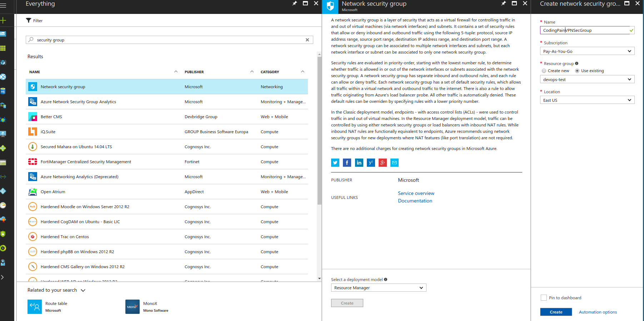The image size is (644, 321).
Task: Open the green circle Cost Management sidebar icon
Action: pos(3,248)
